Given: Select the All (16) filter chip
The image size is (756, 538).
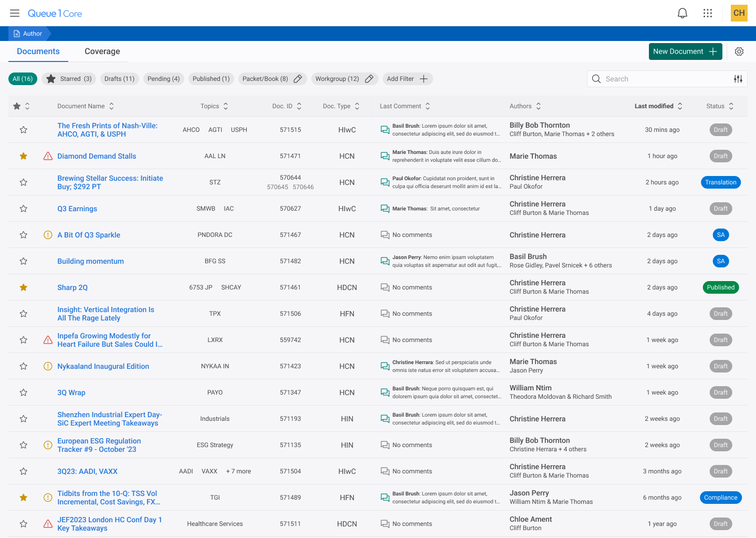Looking at the screenshot, I should coord(23,79).
